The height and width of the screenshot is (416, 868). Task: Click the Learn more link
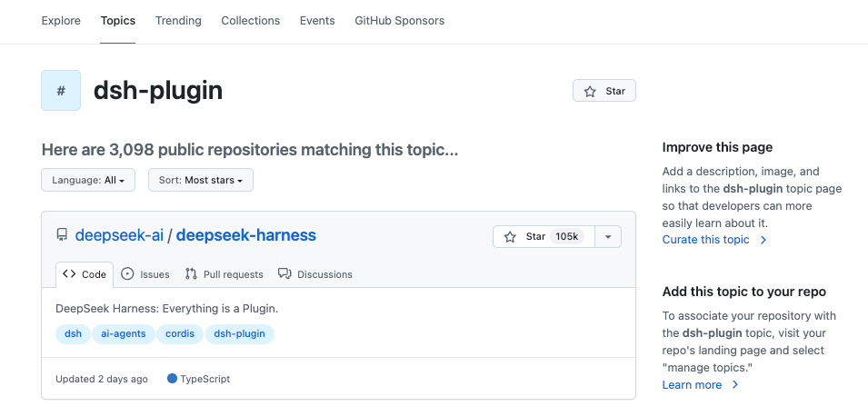(692, 385)
